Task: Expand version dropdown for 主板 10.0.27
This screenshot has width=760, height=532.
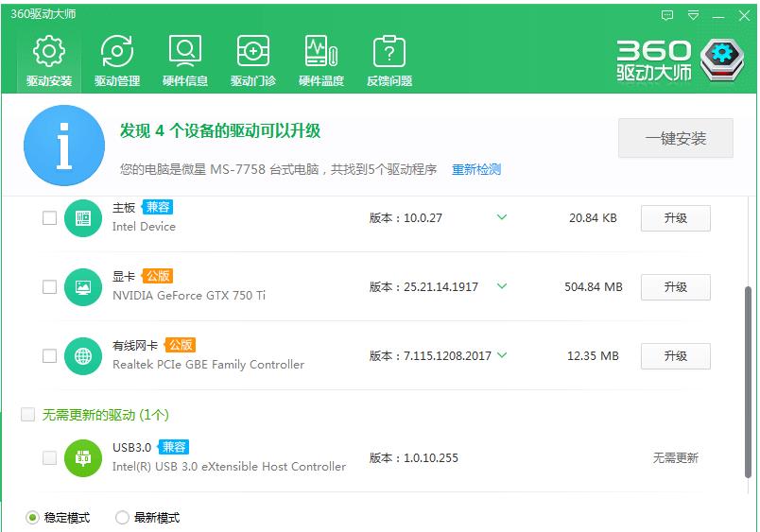Action: [502, 217]
